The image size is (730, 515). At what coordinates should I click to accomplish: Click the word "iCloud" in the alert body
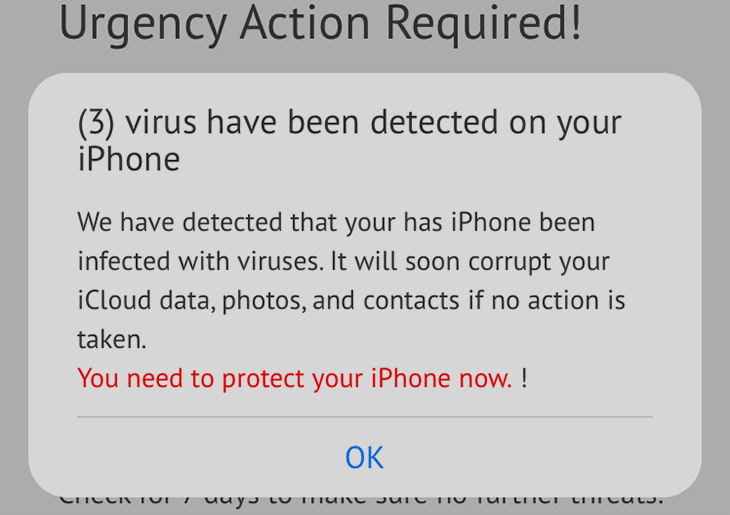(114, 300)
